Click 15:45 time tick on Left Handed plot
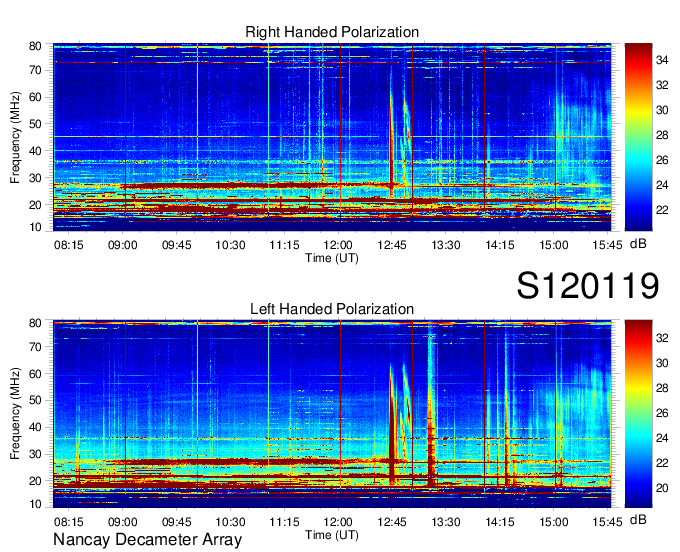This screenshot has height=552, width=680. (x=608, y=522)
